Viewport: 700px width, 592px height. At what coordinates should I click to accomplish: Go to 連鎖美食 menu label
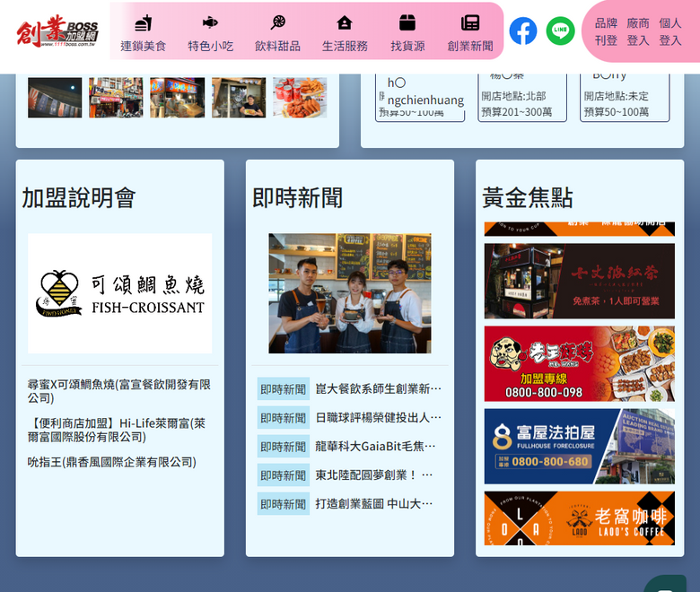click(x=144, y=46)
